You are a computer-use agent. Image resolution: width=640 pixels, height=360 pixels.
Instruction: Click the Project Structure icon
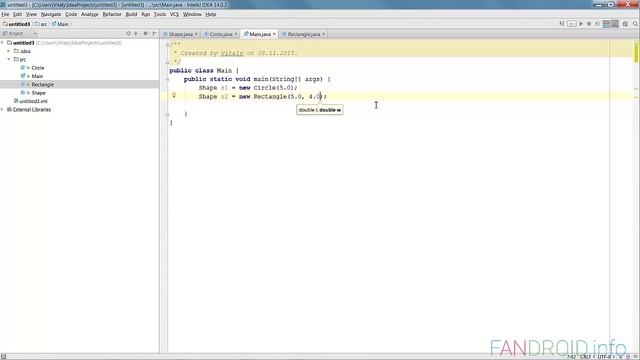coord(607,24)
